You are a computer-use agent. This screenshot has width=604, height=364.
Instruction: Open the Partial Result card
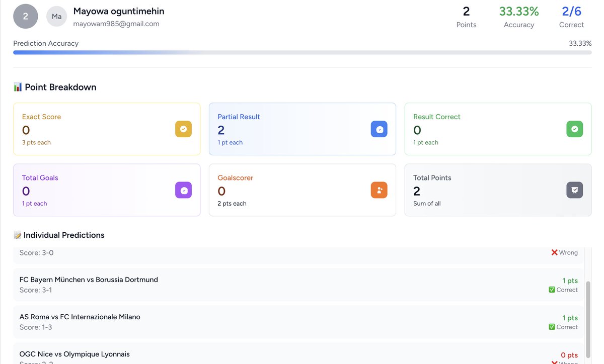303,129
